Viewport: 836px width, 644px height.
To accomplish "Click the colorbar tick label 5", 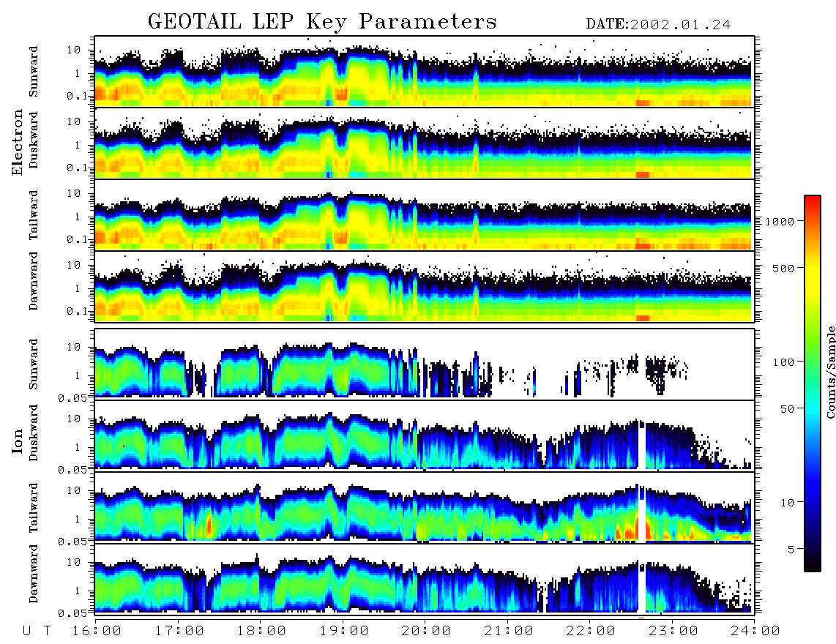I will tap(791, 549).
